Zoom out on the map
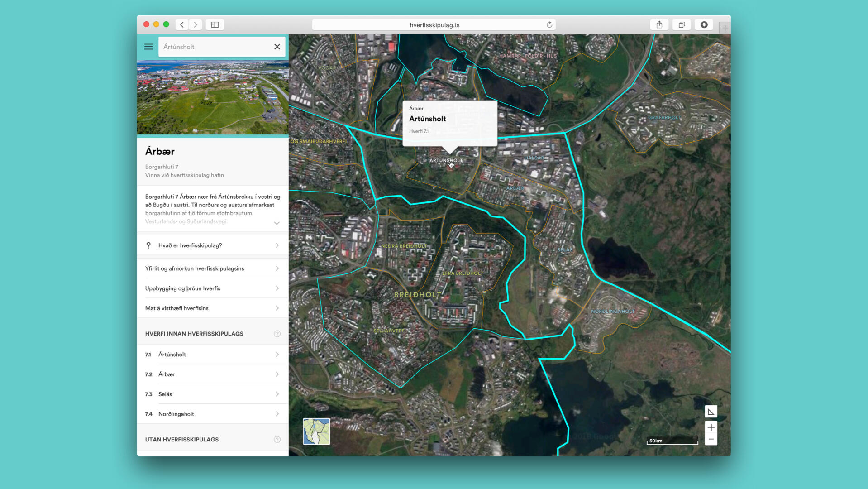The width and height of the screenshot is (868, 489). pos(711,439)
